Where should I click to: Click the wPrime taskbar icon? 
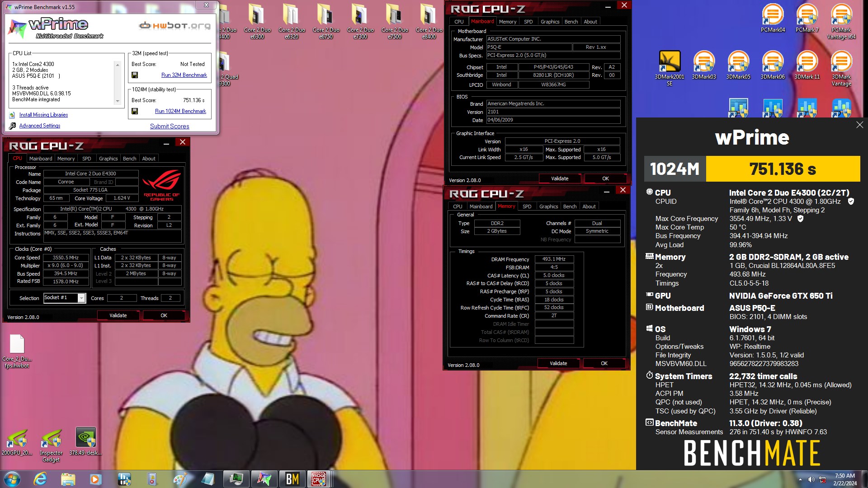pos(264,479)
